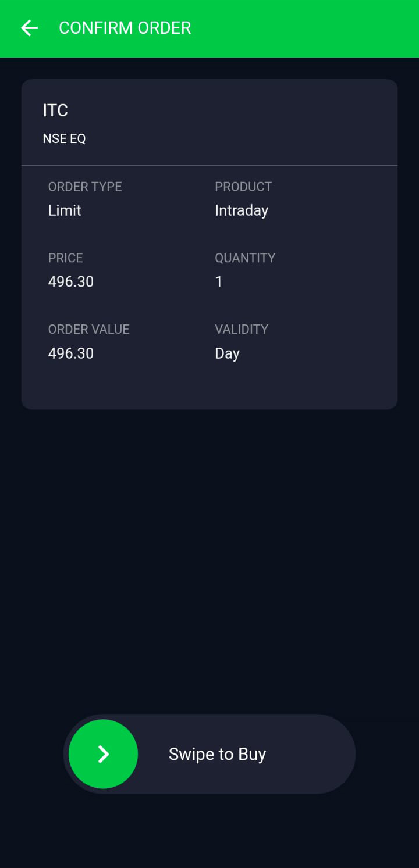Tap the VALIDITY label
The height and width of the screenshot is (868, 419).
click(242, 329)
